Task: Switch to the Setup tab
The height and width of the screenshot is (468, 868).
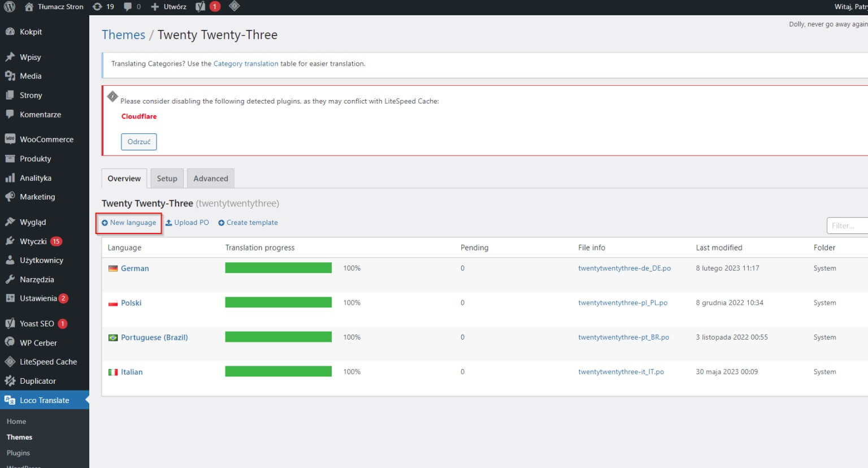Action: (167, 178)
